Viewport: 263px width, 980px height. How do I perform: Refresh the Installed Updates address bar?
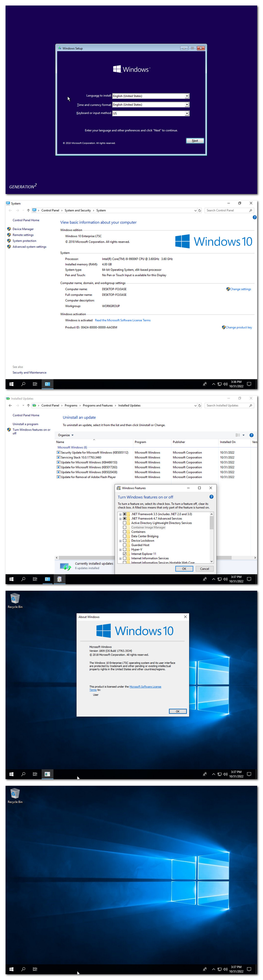(199, 406)
